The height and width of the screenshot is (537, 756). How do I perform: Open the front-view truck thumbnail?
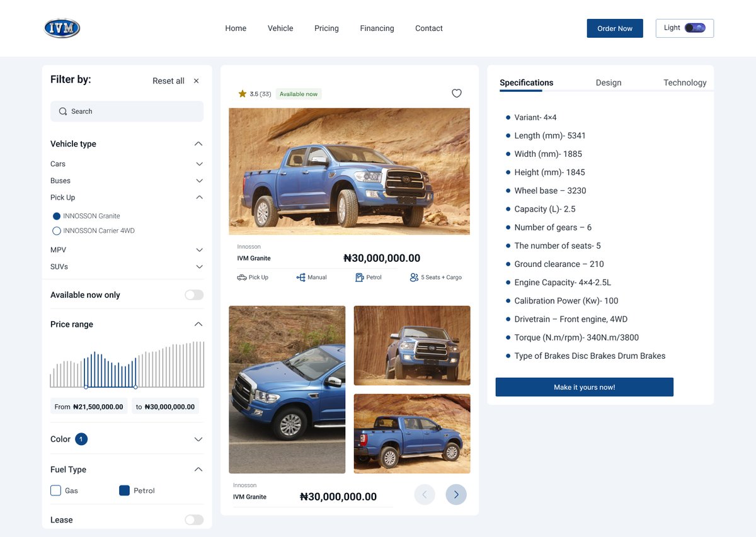pyautogui.click(x=412, y=346)
